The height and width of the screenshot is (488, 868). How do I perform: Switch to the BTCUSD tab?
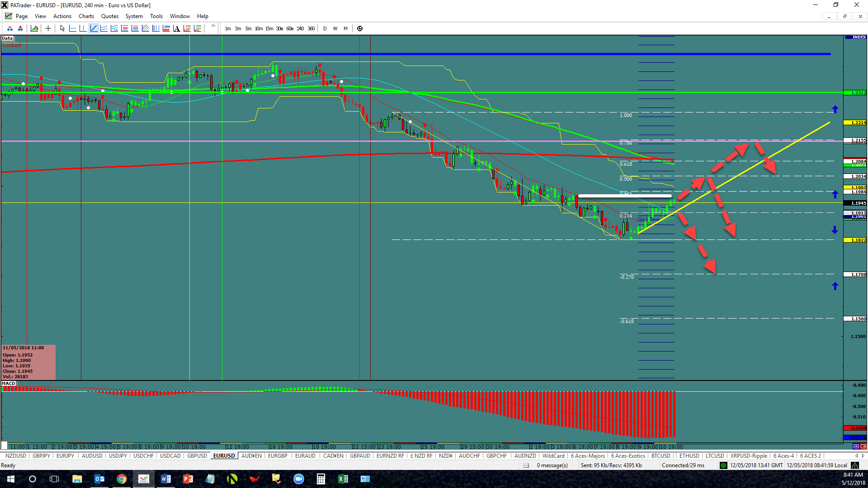click(660, 456)
